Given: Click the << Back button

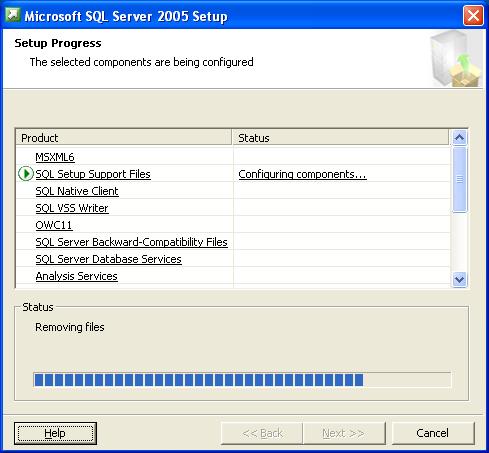Looking at the screenshot, I should 262,433.
